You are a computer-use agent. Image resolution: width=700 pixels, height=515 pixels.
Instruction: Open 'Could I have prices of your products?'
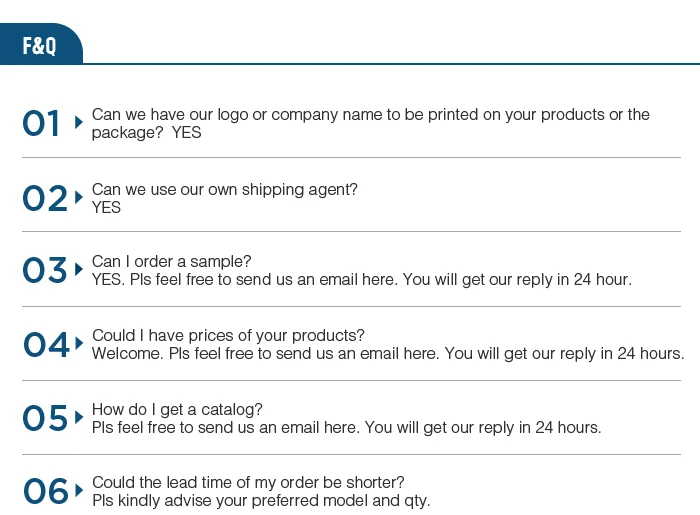228,335
